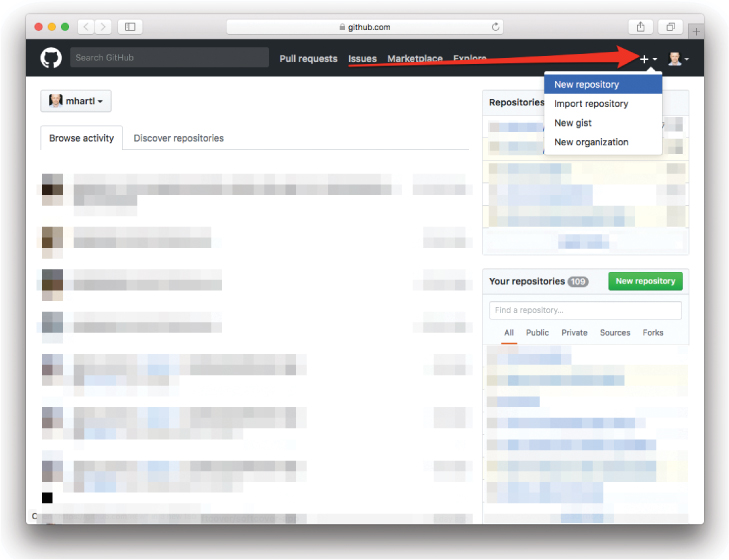This screenshot has height=560, width=729.
Task: Click the GitHub Octocat logo
Action: 51,58
